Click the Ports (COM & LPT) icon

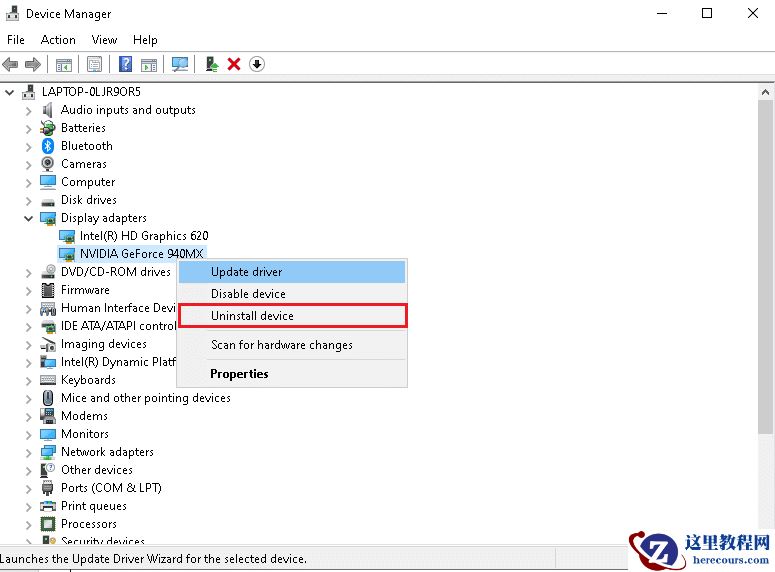47,488
